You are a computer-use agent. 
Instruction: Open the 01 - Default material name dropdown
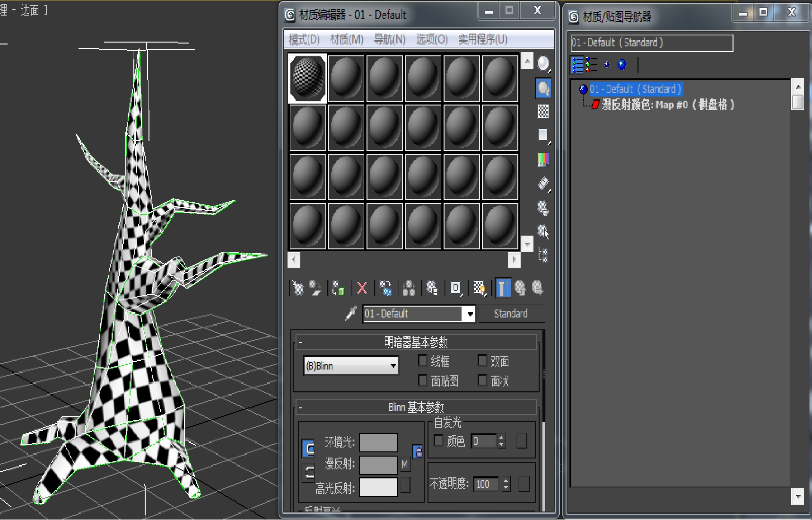pos(469,314)
